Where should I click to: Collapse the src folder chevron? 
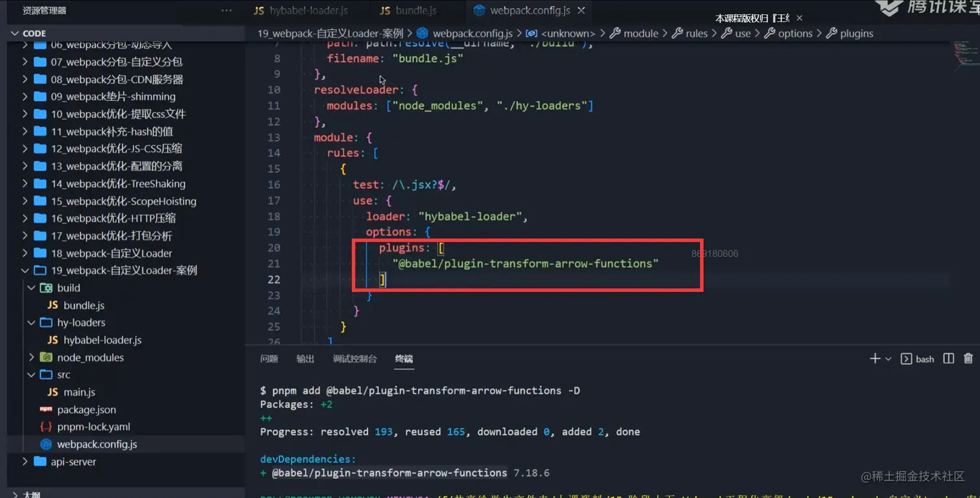pyautogui.click(x=31, y=375)
